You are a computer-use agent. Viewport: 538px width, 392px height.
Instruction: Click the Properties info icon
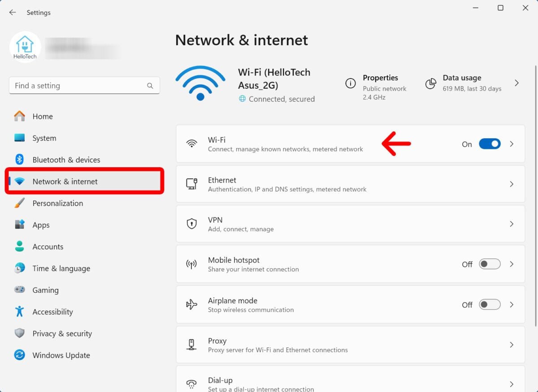pyautogui.click(x=351, y=83)
